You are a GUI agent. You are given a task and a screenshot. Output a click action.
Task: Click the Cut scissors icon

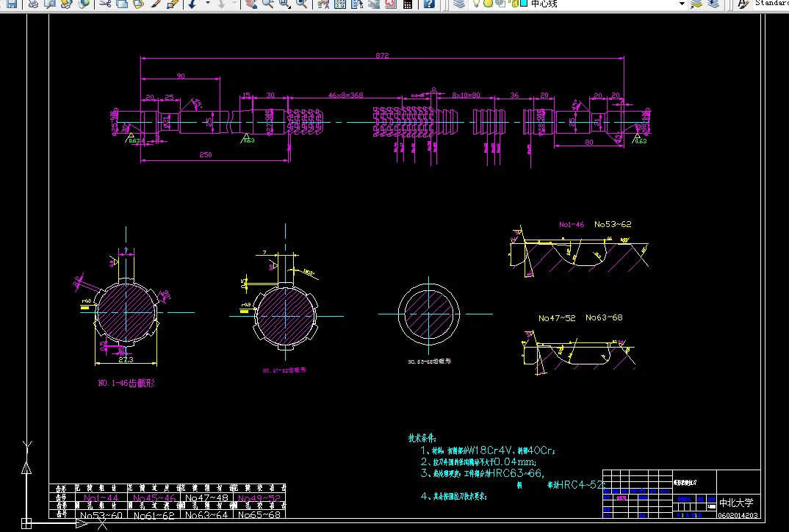click(105, 4)
